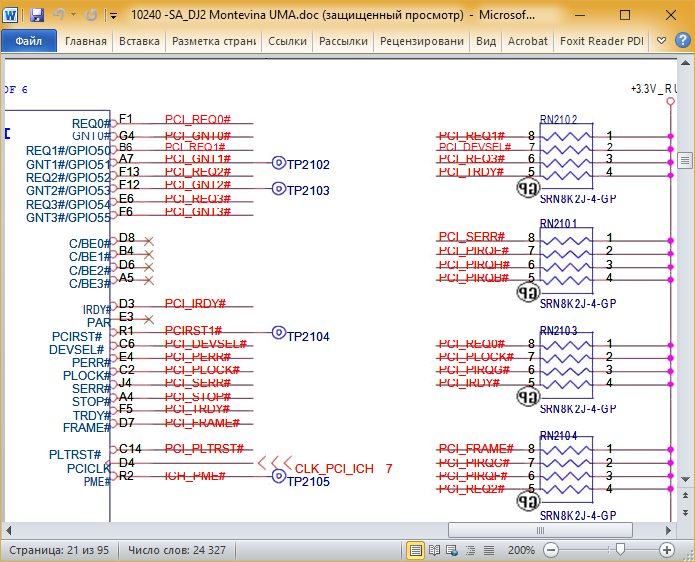Click the horizontal scrollbar right arrow
The width and height of the screenshot is (695, 562).
667,529
